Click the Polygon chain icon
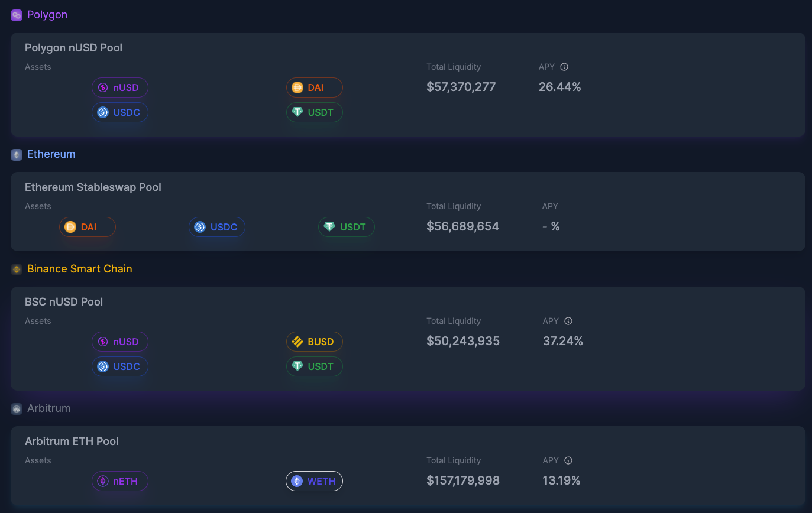812x513 pixels. pos(15,14)
